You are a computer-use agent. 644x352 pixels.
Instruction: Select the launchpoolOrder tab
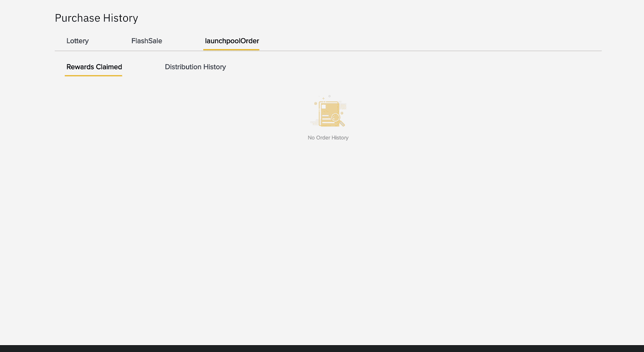(x=232, y=41)
